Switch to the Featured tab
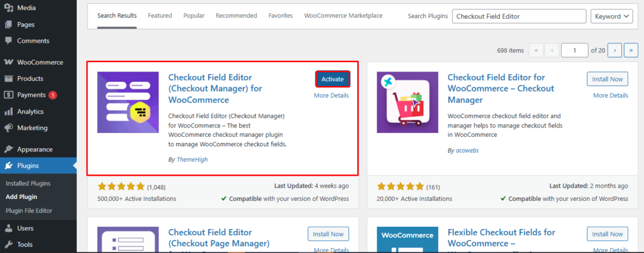The height and width of the screenshot is (253, 644). pyautogui.click(x=160, y=16)
